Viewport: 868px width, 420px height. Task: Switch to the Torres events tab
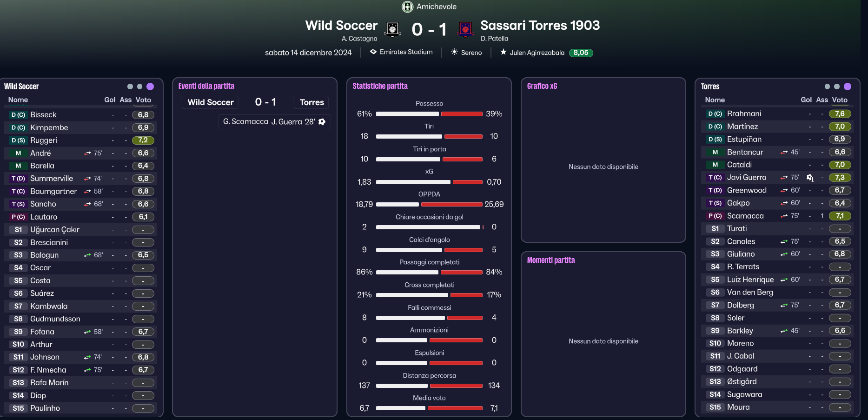(311, 102)
